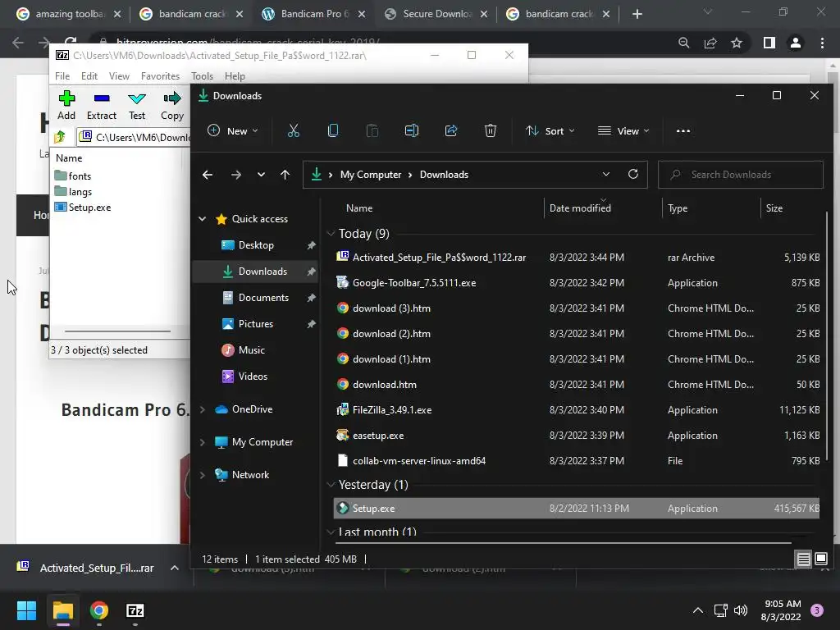Expand the OneDrive tree node
The height and width of the screenshot is (630, 840).
point(203,409)
